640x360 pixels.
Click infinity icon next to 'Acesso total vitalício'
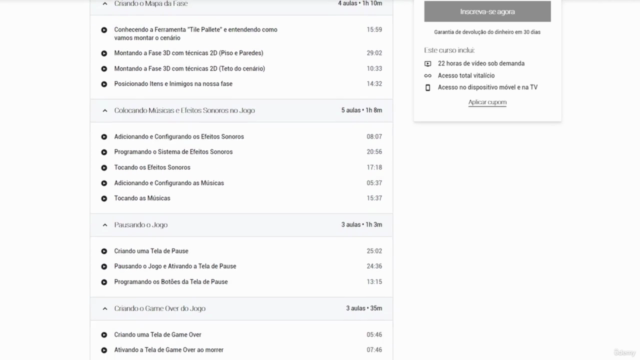coord(428,76)
